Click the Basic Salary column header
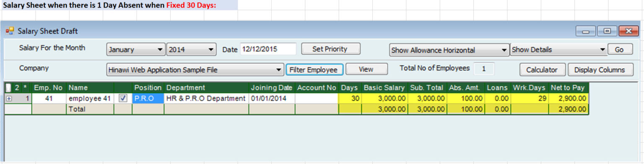644x164 pixels. [x=384, y=88]
